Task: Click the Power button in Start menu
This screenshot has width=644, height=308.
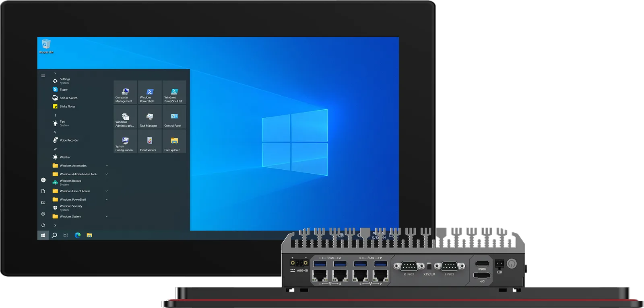Action: pyautogui.click(x=43, y=225)
